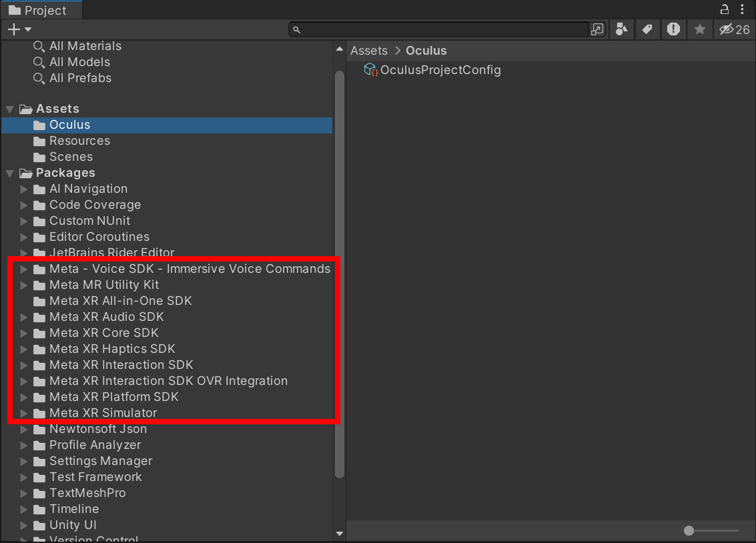Toggle hidden packages visibility showing 26

(x=734, y=29)
